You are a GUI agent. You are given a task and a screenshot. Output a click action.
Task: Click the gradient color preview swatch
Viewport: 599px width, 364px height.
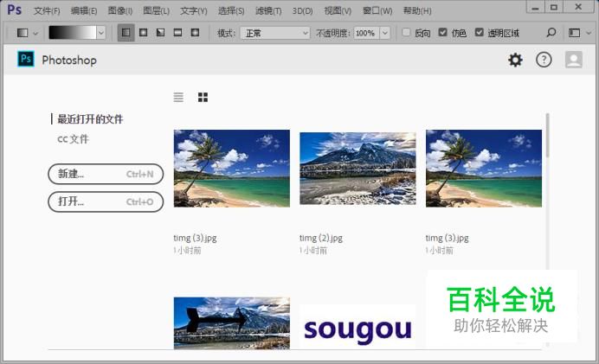(x=71, y=33)
